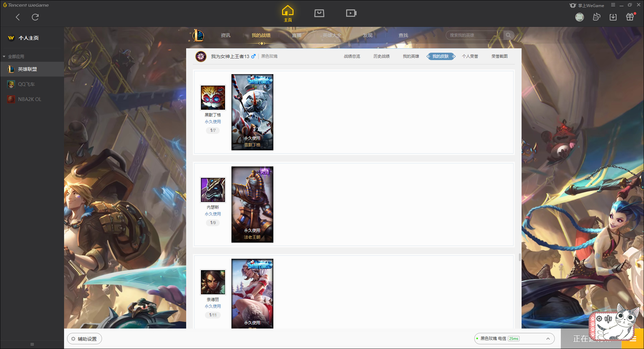Refresh the page with reload icon

point(35,17)
